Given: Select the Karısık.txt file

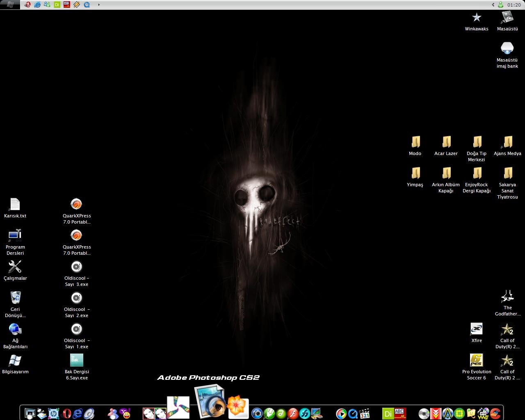Looking at the screenshot, I should pyautogui.click(x=15, y=208).
